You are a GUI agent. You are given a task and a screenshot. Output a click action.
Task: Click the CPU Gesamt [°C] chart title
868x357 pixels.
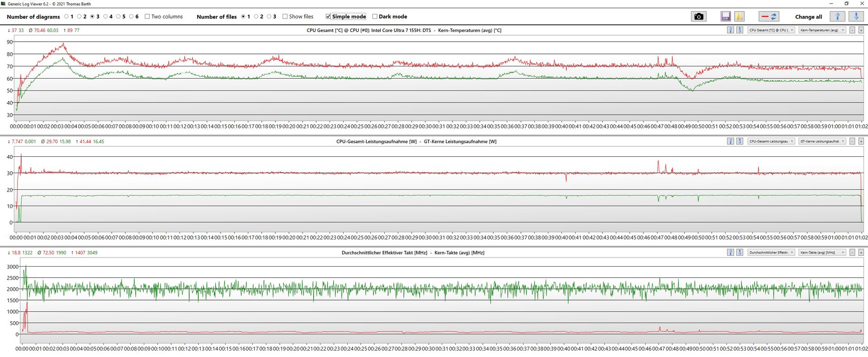(x=404, y=30)
